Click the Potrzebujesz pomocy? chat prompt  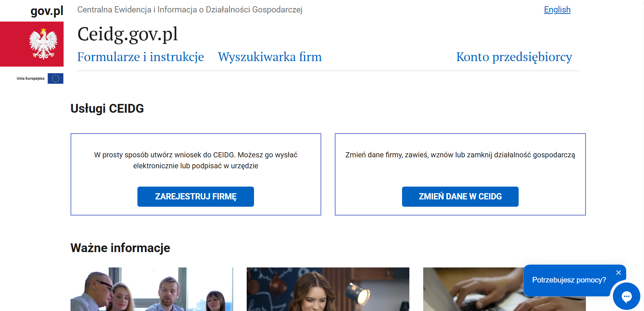569,280
